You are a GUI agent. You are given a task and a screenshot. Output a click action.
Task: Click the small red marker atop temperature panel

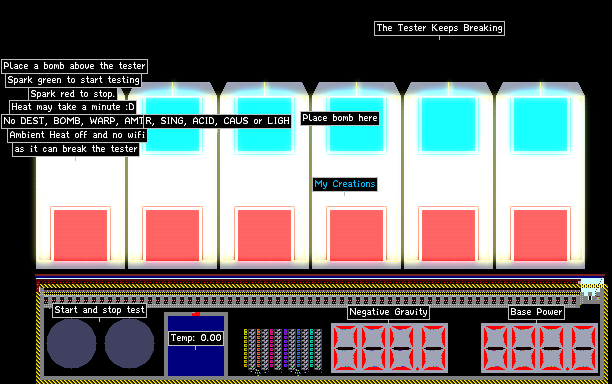click(x=196, y=314)
